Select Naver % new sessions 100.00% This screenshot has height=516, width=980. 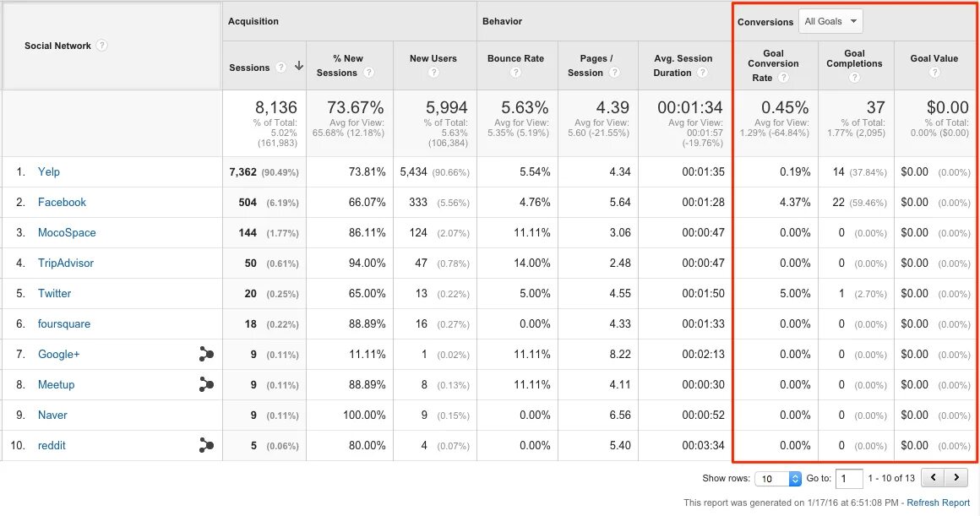pyautogui.click(x=364, y=415)
